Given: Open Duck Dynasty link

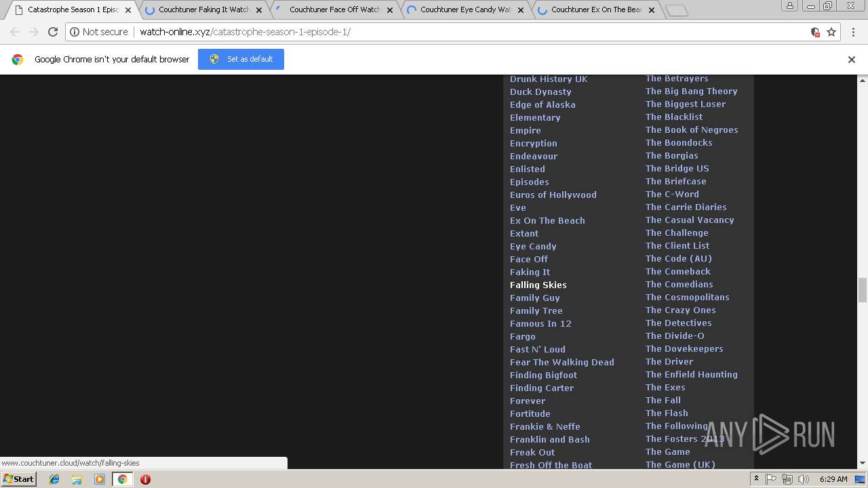Looking at the screenshot, I should click(x=540, y=91).
